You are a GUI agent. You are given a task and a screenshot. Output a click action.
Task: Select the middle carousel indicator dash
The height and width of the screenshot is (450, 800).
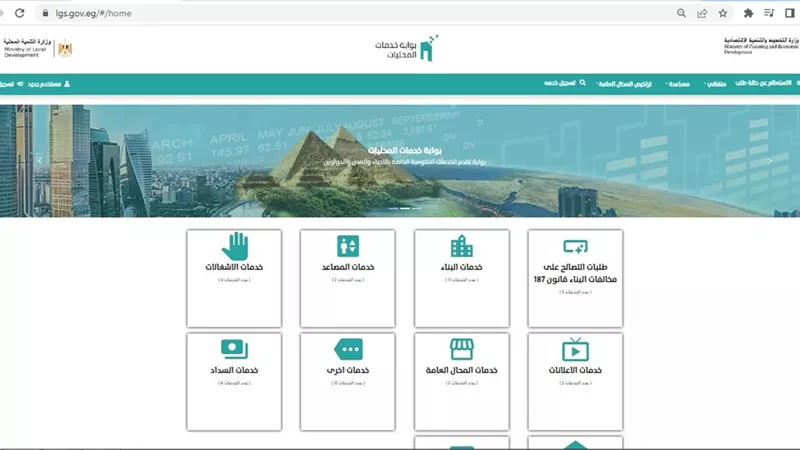[405, 208]
